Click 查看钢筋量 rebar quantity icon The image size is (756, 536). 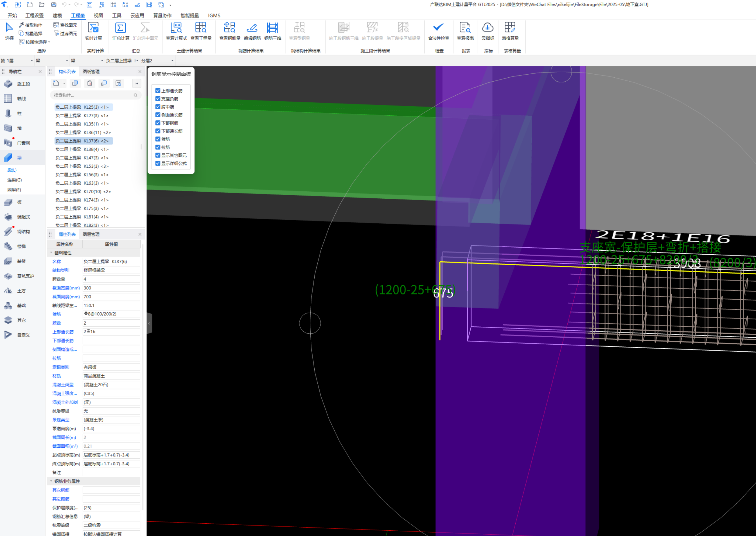(x=230, y=31)
